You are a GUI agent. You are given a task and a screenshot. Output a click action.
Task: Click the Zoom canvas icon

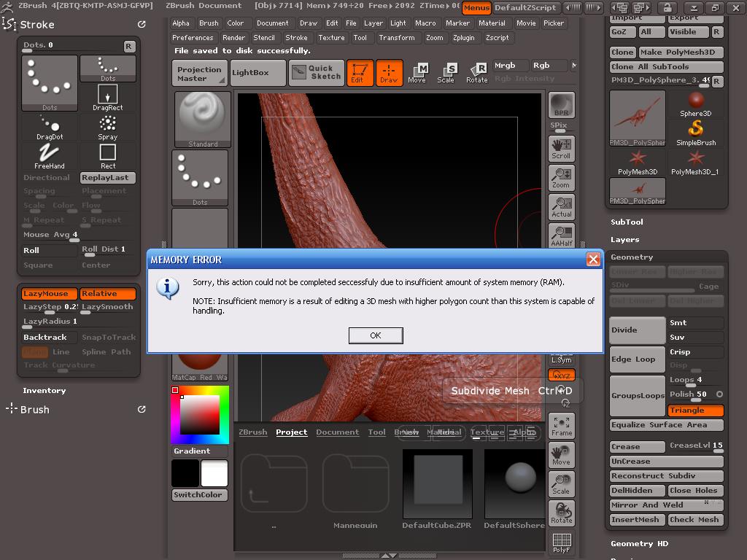point(562,178)
